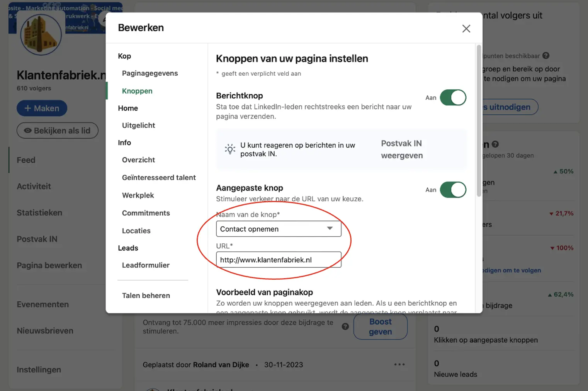The height and width of the screenshot is (391, 588).
Task: Open Statistieken in the left page menu
Action: 39,212
